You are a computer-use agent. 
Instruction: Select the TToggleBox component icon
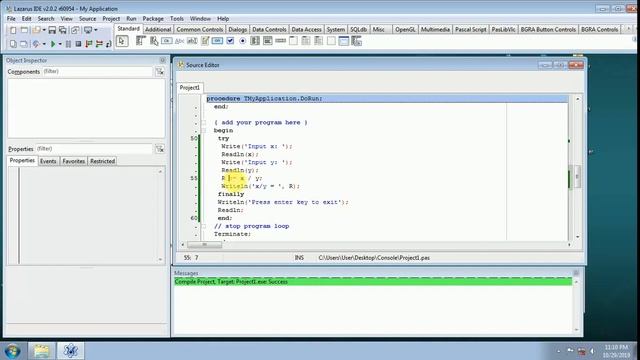217,41
